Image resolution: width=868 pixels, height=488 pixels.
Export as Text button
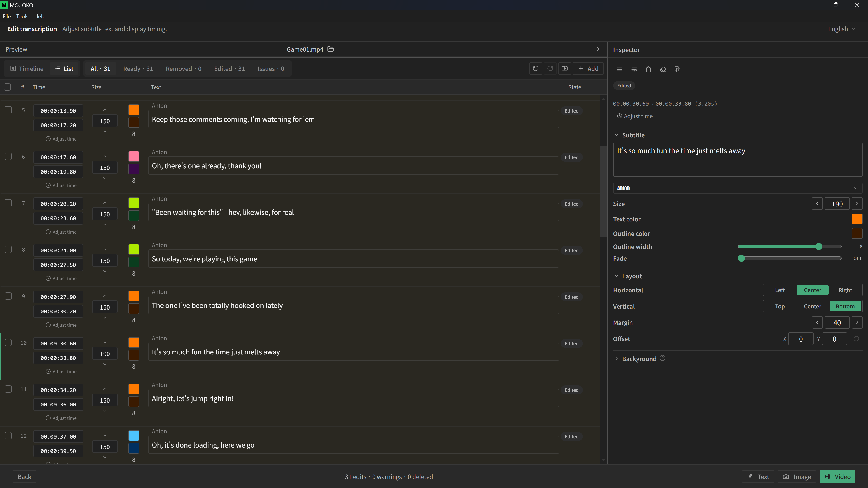[x=758, y=477]
